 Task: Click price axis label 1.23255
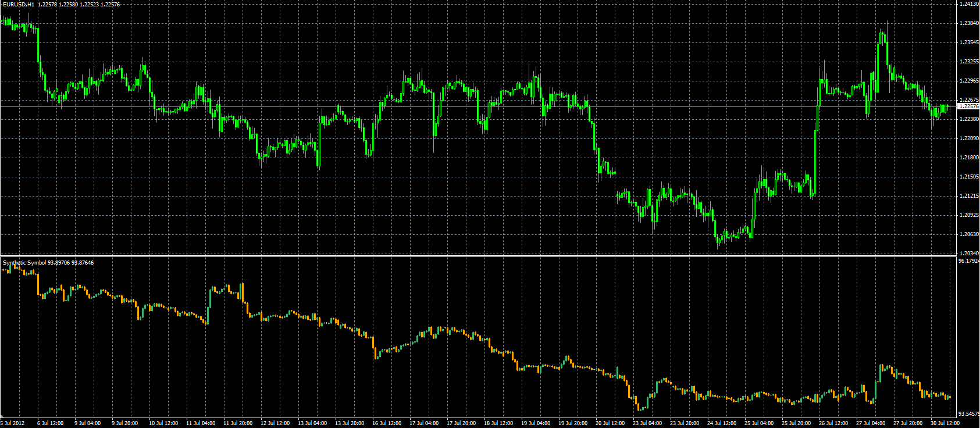(968, 62)
